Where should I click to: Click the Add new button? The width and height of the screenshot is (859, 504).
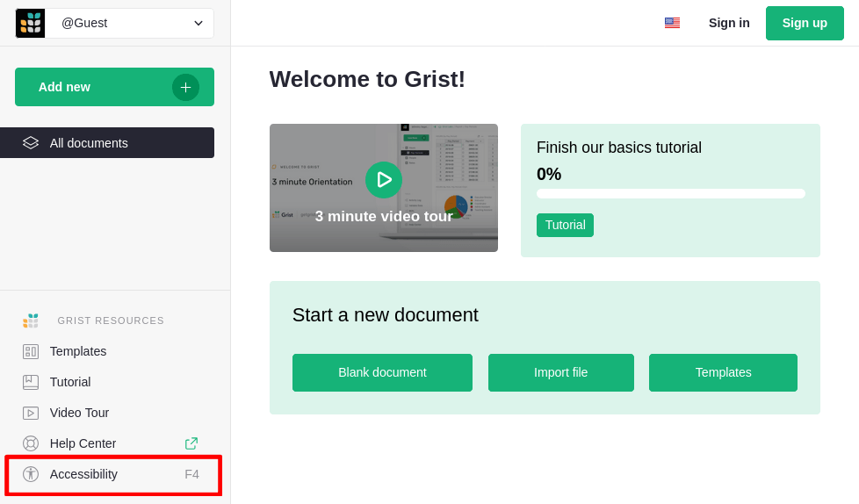coord(114,87)
